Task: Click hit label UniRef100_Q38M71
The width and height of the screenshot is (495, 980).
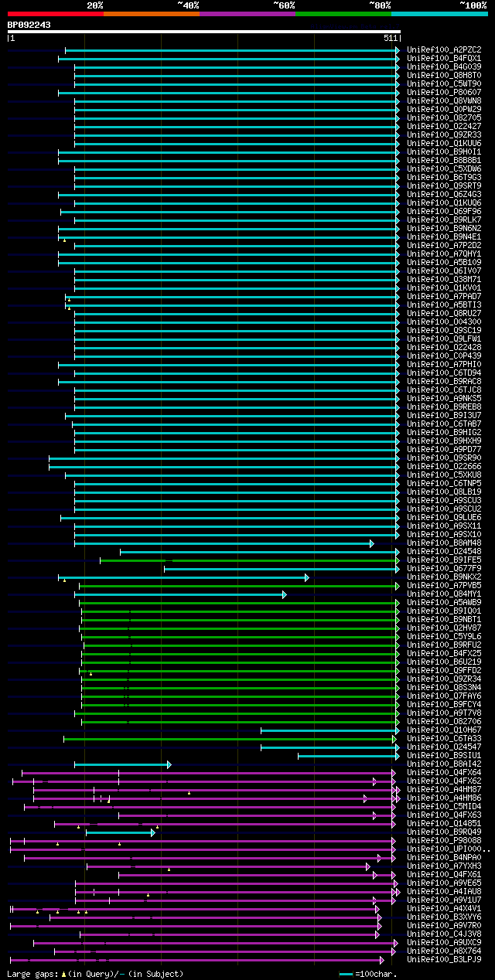Action: [x=444, y=279]
